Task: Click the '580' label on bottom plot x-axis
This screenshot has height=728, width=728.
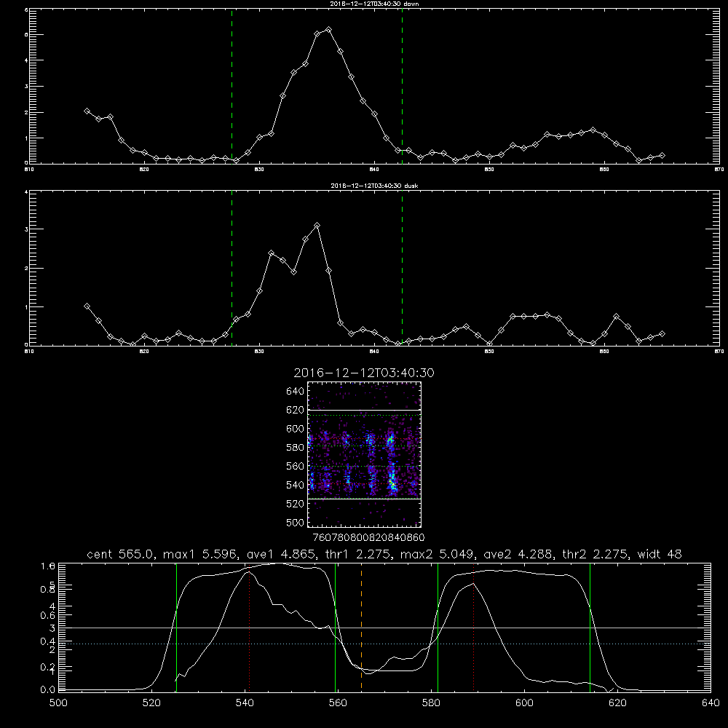Action: pyautogui.click(x=431, y=703)
